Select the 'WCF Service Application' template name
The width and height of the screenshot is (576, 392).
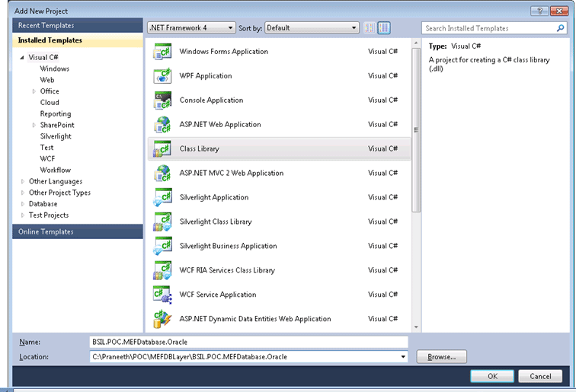[x=218, y=295]
